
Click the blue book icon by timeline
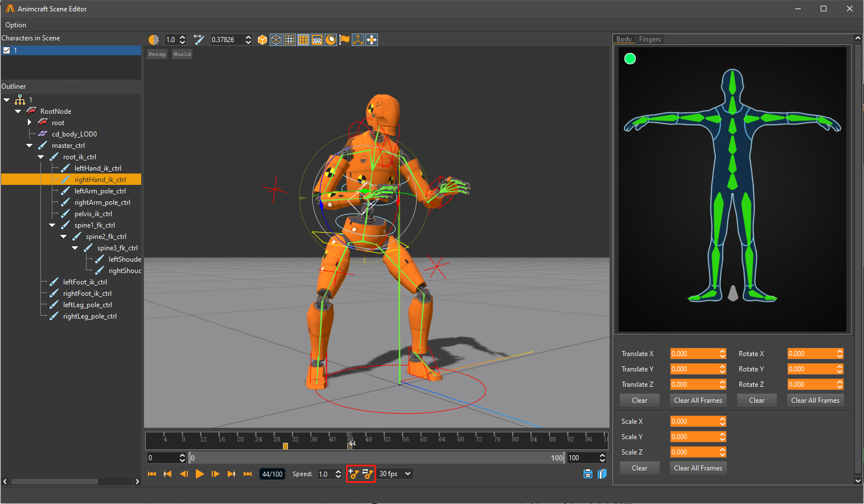[x=602, y=474]
